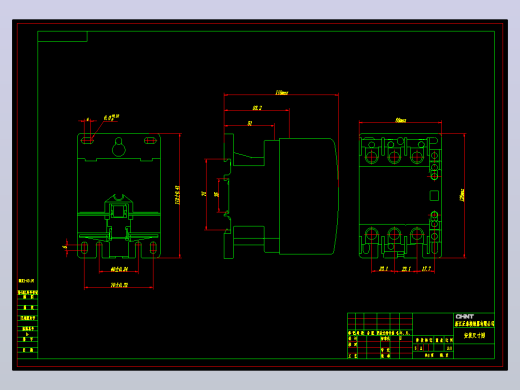
Task: Select the top-middle main terminal screw in front view
Action: coord(394,156)
